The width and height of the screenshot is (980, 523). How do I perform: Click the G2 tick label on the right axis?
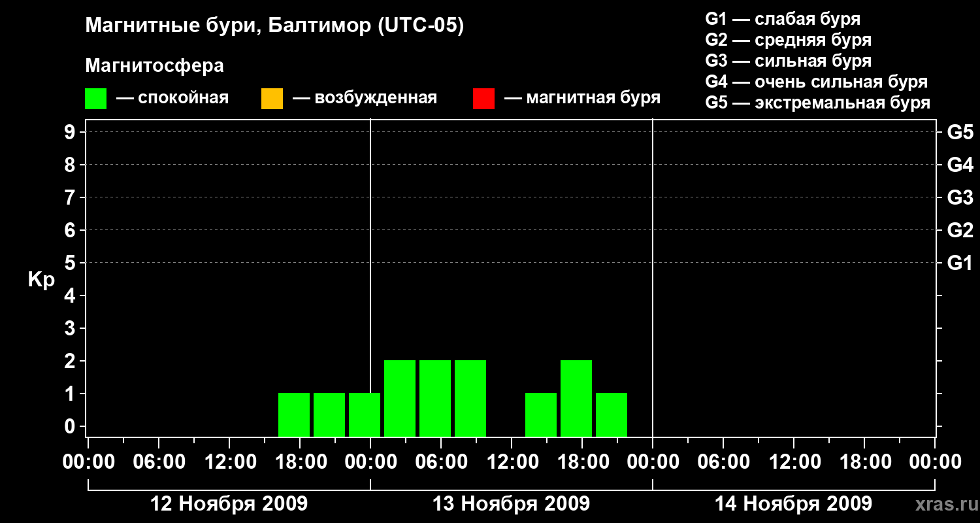coord(960,230)
